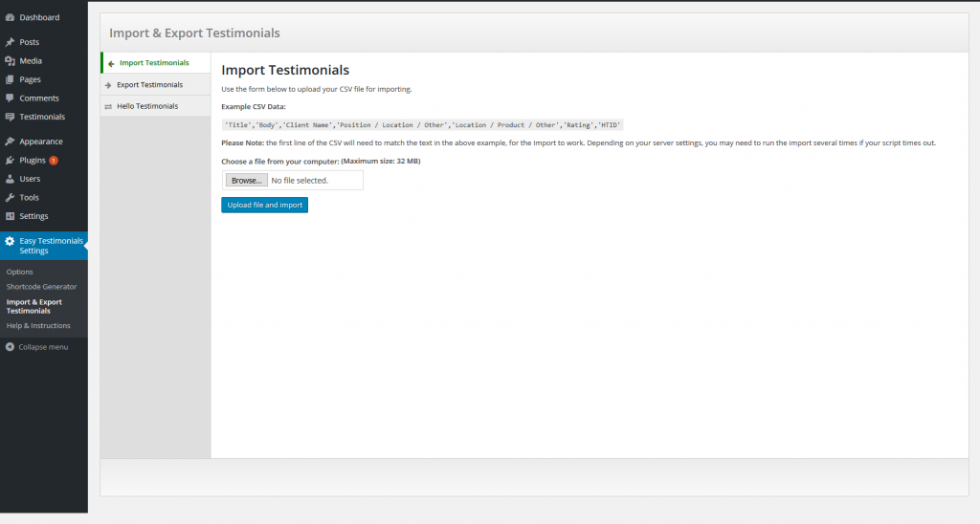Image resolution: width=980 pixels, height=524 pixels.
Task: Open the Options submenu item
Action: point(20,272)
